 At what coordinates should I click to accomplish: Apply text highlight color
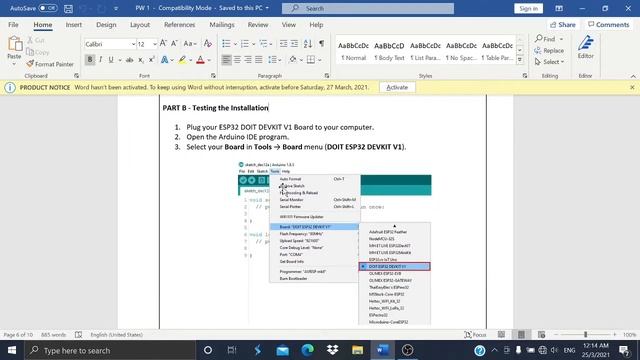pyautogui.click(x=182, y=60)
